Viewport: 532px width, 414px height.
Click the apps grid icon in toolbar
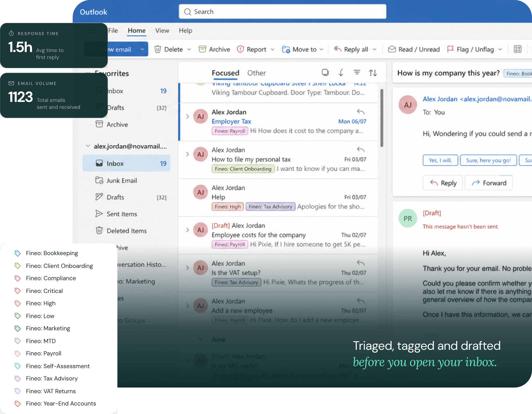[x=518, y=49]
